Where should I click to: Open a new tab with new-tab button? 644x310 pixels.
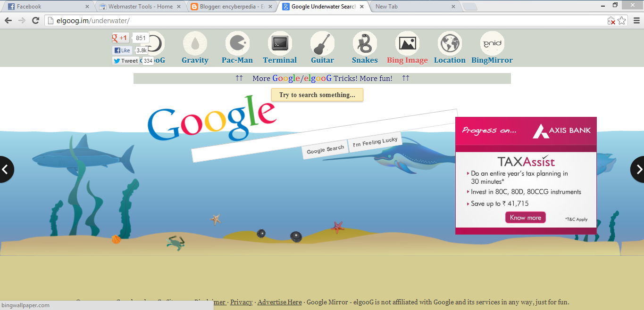[469, 7]
